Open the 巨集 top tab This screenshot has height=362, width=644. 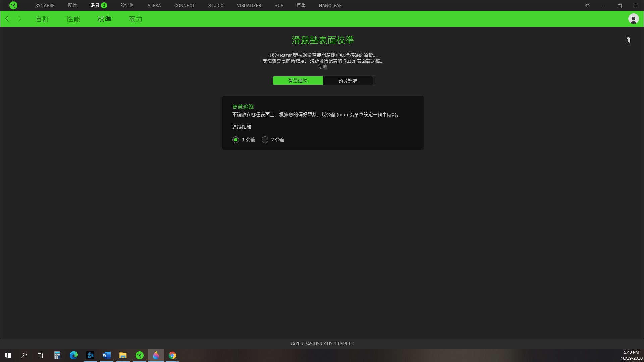[x=301, y=6]
